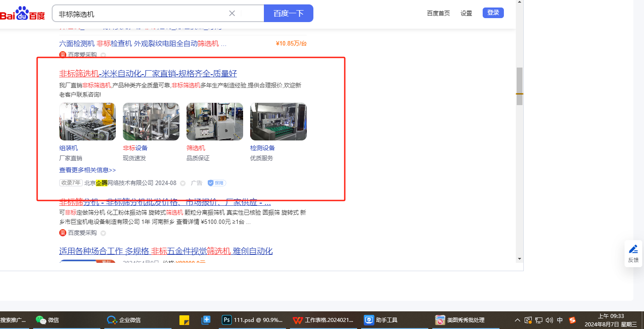Image resolution: width=644 pixels, height=329 pixels.
Task: Click the 现货速发 text
Action: (x=134, y=158)
